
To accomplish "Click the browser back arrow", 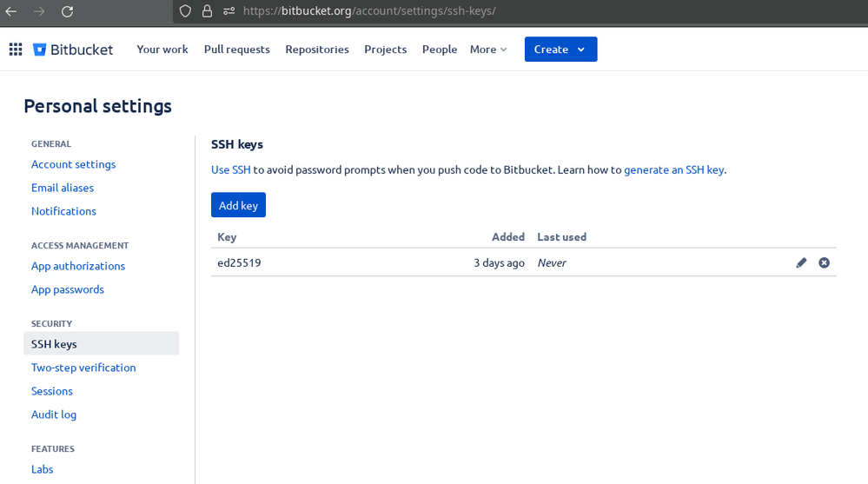I will click(x=11, y=11).
